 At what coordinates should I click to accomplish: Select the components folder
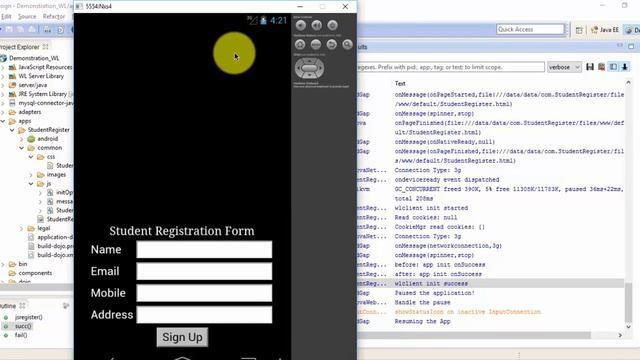coord(35,273)
